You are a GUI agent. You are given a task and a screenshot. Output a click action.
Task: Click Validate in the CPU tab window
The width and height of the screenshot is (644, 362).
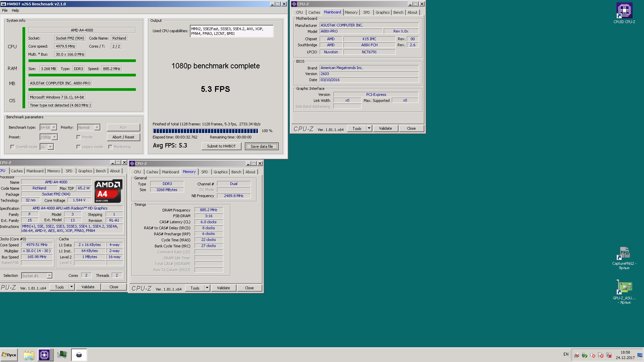(x=88, y=287)
